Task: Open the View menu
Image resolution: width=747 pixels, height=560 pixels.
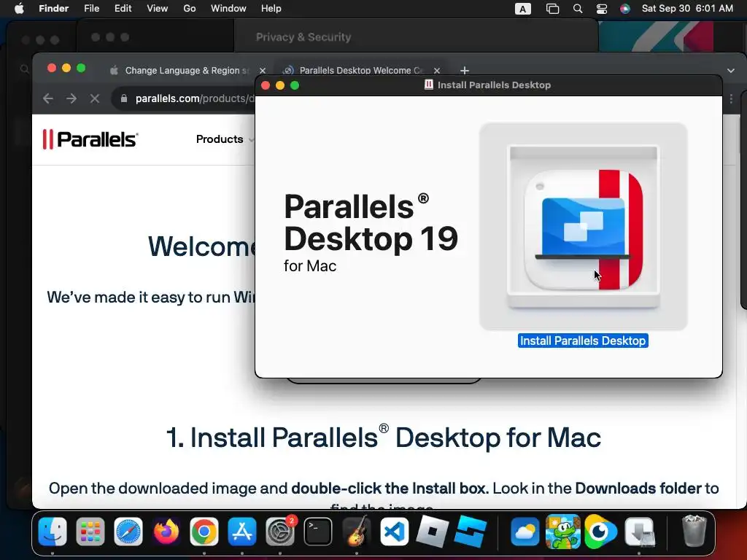Action: [x=158, y=9]
